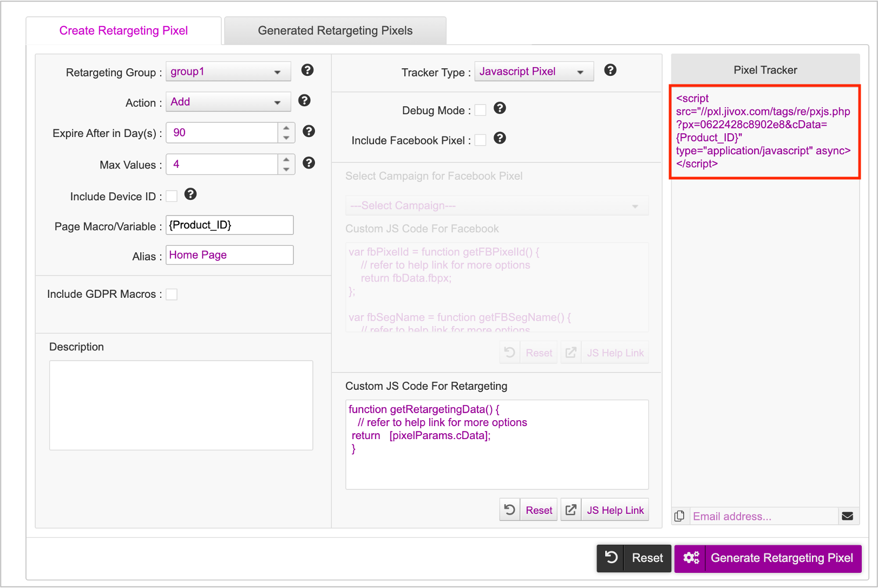Click the Pixel Tracker panel header

765,69
